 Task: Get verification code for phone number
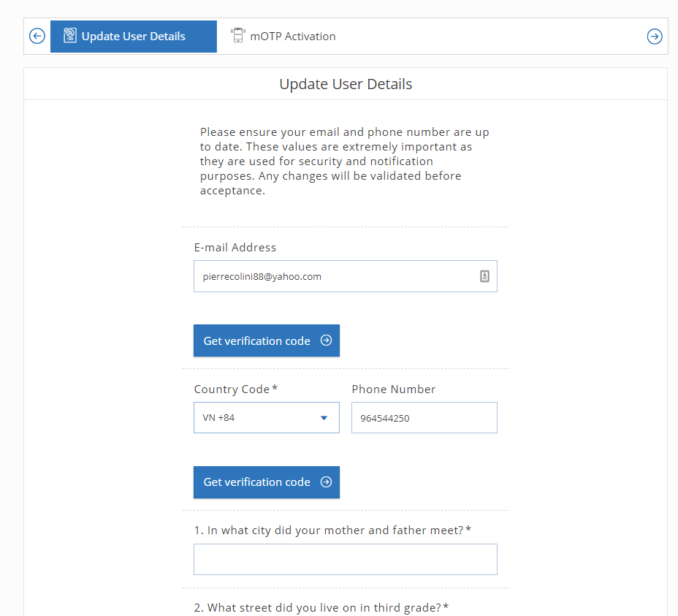(267, 482)
